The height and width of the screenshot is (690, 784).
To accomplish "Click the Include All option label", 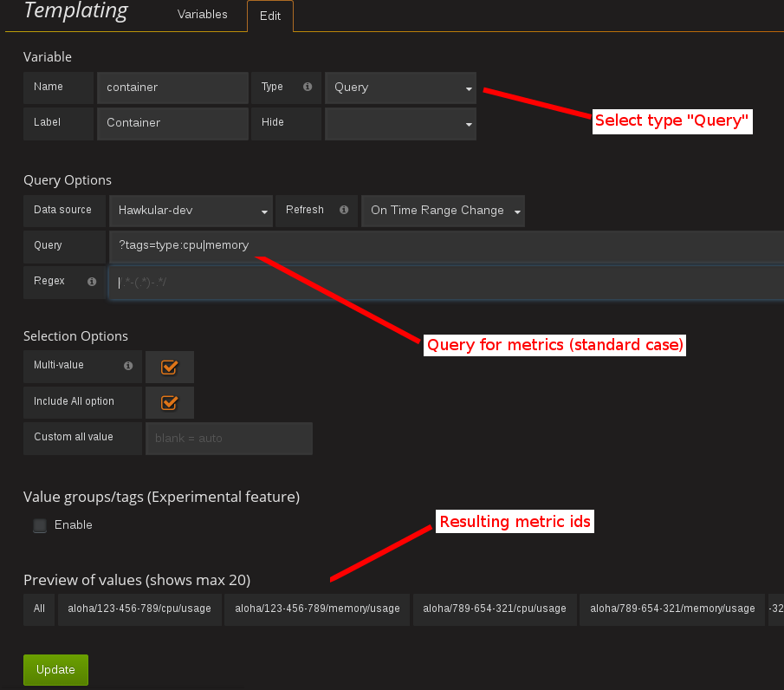I will [74, 401].
